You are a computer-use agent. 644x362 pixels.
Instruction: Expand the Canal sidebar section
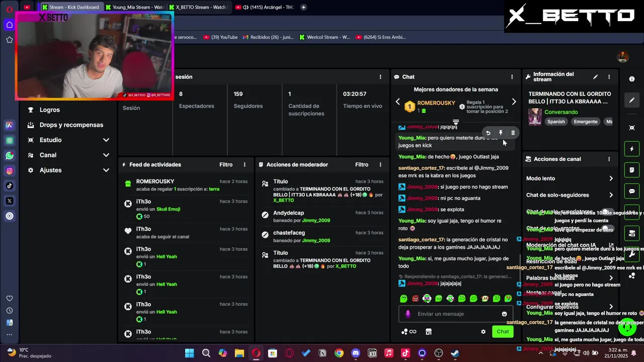click(x=68, y=155)
